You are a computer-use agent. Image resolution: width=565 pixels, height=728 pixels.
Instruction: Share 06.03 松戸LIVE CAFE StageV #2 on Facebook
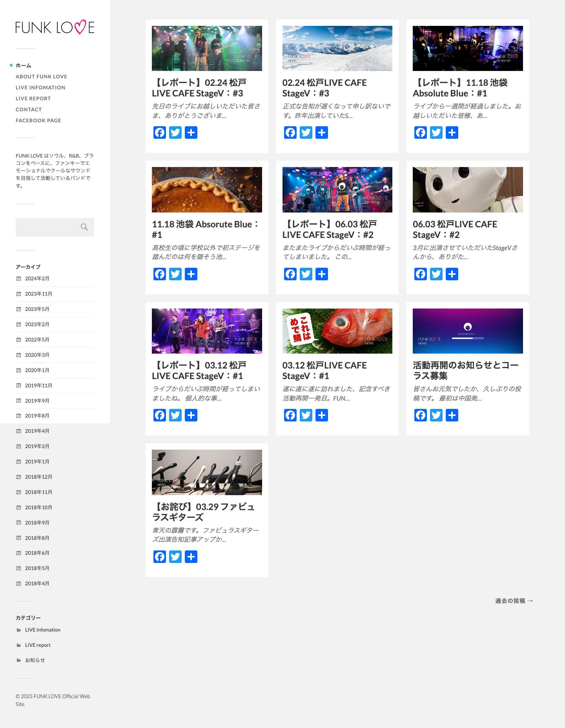tap(421, 274)
